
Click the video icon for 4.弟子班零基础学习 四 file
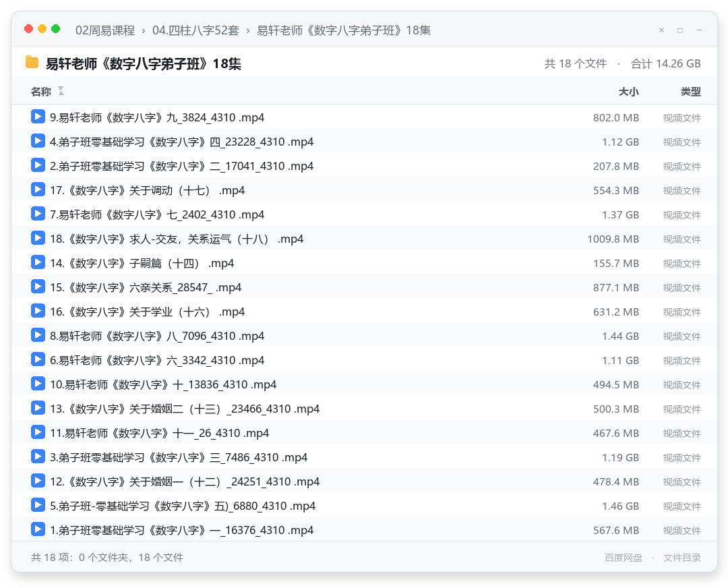[38, 141]
